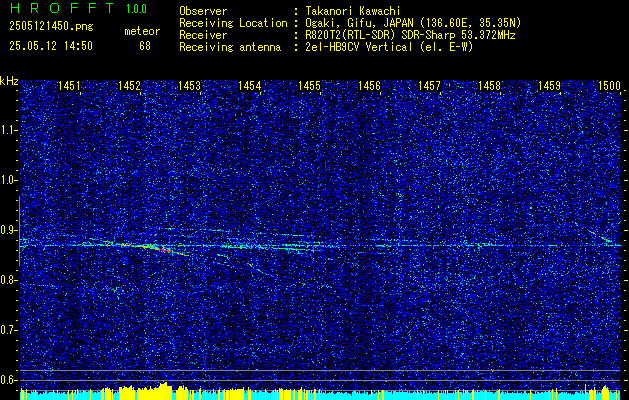Viewport: 629px width, 400px height.
Task: Click receiver R820T2(RTL-SDR) SDR-Sharp 53.372MHz
Action: pos(411,35)
